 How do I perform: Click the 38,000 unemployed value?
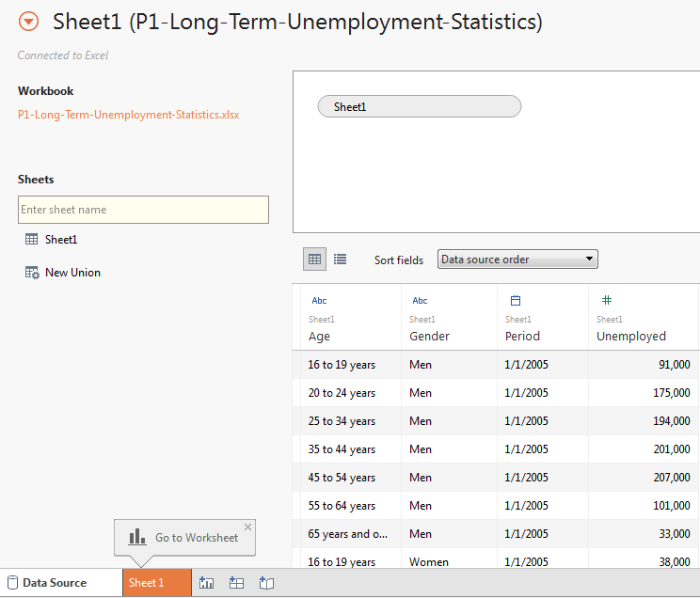(x=674, y=562)
